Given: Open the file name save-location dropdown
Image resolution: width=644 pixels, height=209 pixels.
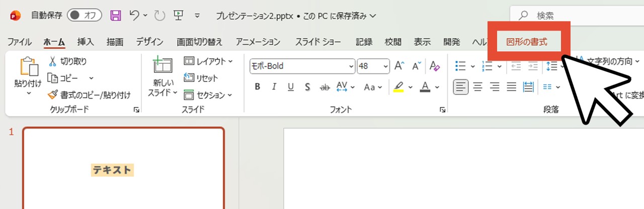Looking at the screenshot, I should pyautogui.click(x=373, y=16).
